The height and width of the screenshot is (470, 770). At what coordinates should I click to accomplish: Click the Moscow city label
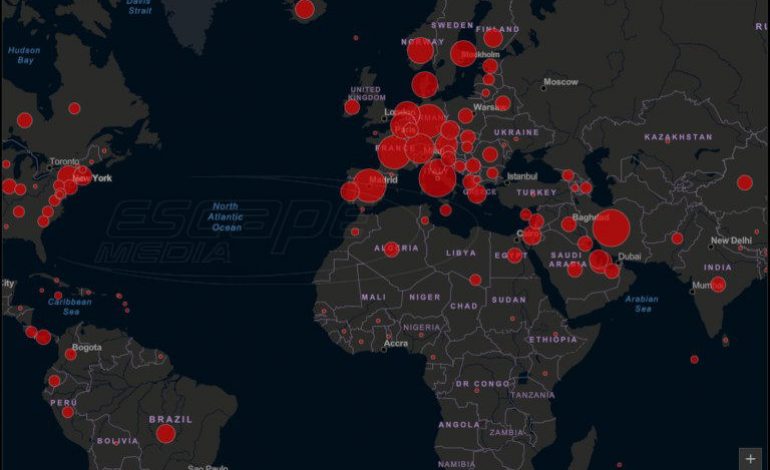[x=561, y=82]
